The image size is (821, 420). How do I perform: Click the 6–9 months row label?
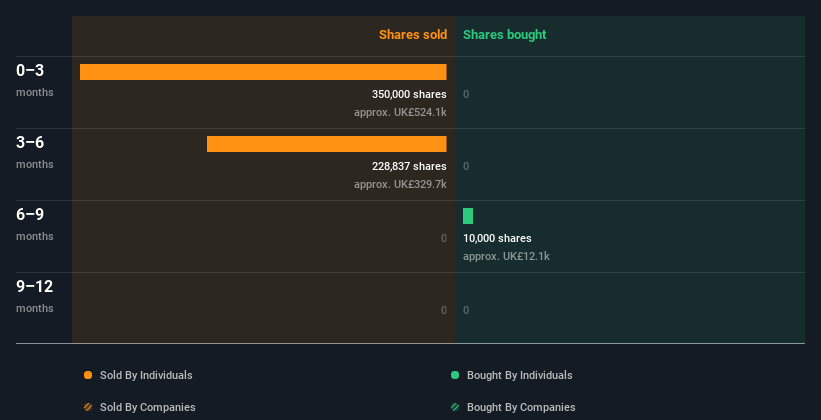35,224
